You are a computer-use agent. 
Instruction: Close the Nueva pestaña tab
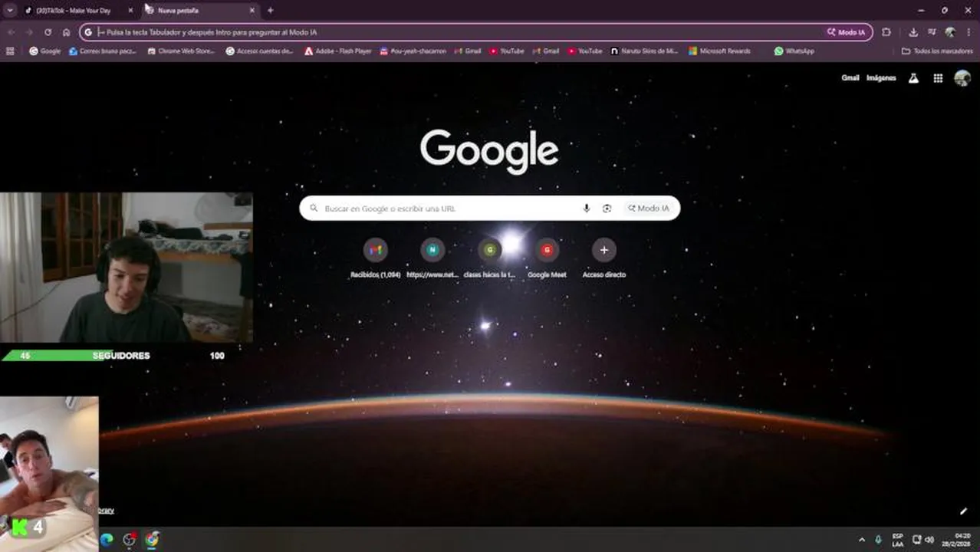(x=252, y=11)
